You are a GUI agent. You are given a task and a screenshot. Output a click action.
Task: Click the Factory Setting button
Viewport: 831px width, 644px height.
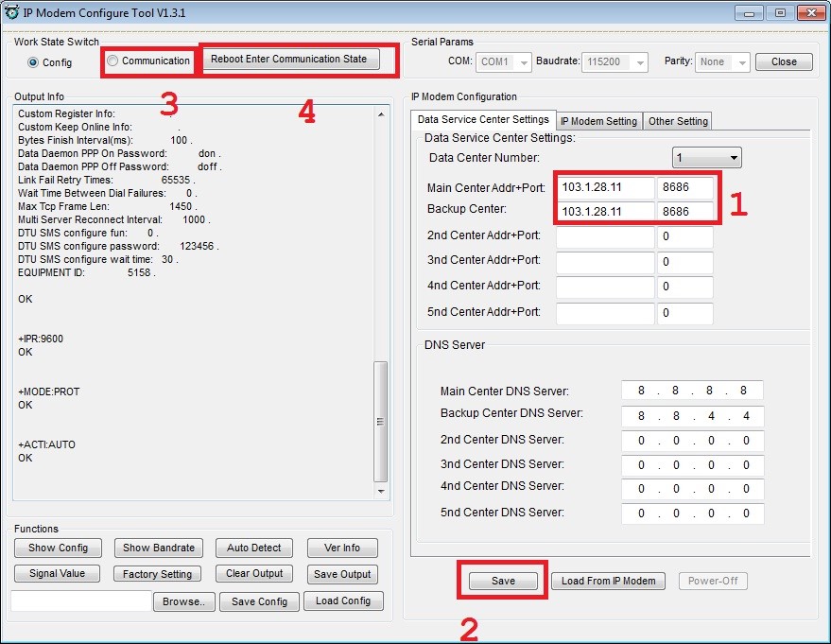pos(157,574)
